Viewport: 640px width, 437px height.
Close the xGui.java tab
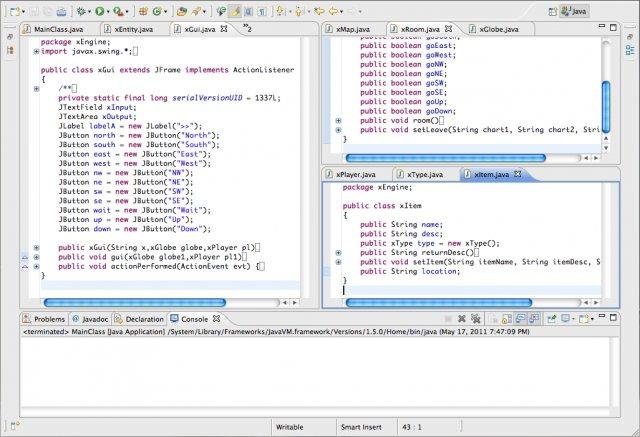[x=224, y=29]
